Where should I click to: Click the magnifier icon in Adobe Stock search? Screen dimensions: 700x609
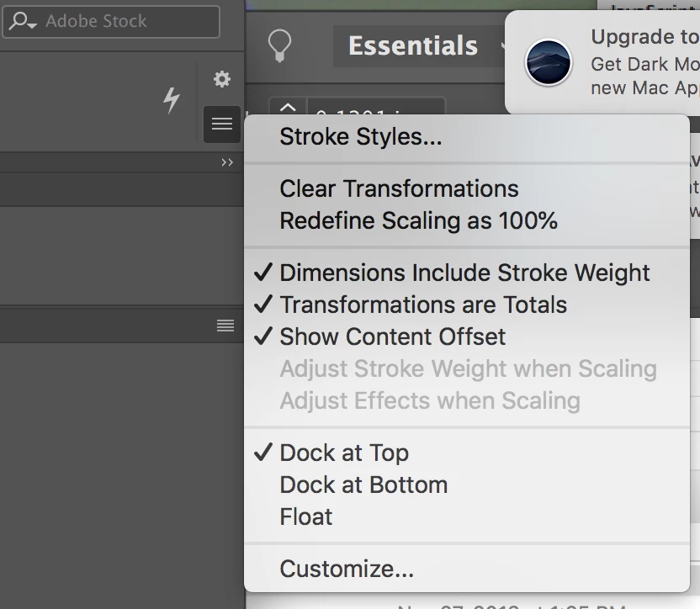click(x=22, y=22)
